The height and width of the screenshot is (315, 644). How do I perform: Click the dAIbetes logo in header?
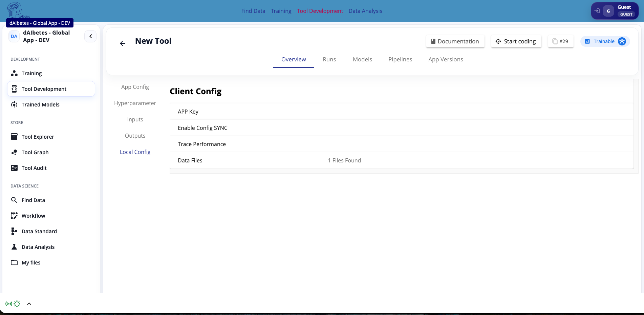pyautogui.click(x=19, y=10)
